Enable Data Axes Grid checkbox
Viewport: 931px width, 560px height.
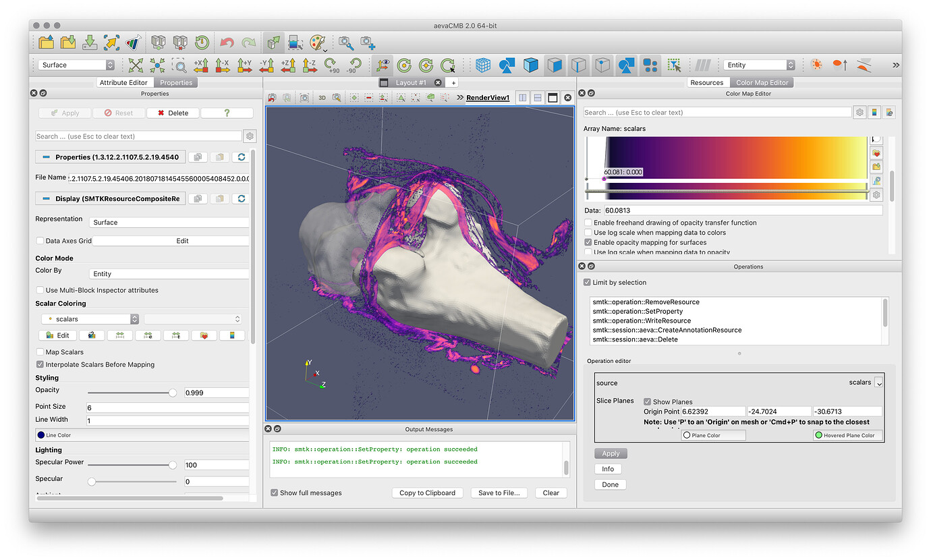tap(40, 241)
